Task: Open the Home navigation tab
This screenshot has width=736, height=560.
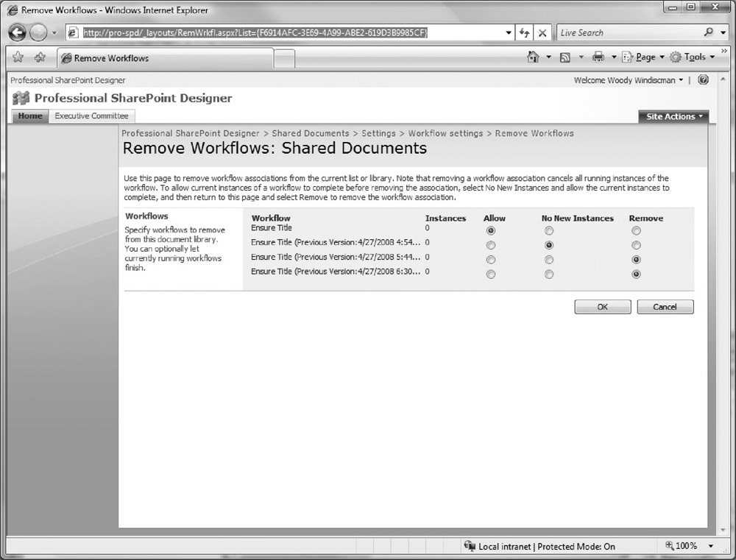Action: 30,116
